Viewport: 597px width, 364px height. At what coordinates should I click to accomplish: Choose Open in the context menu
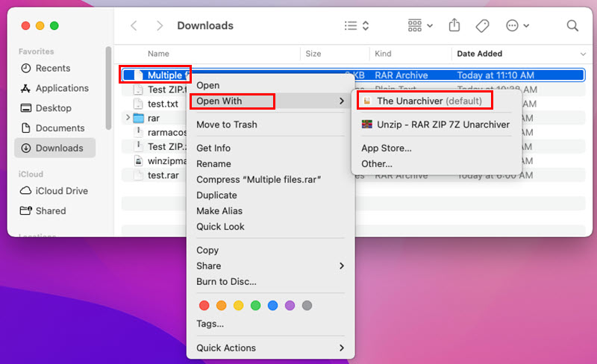208,85
